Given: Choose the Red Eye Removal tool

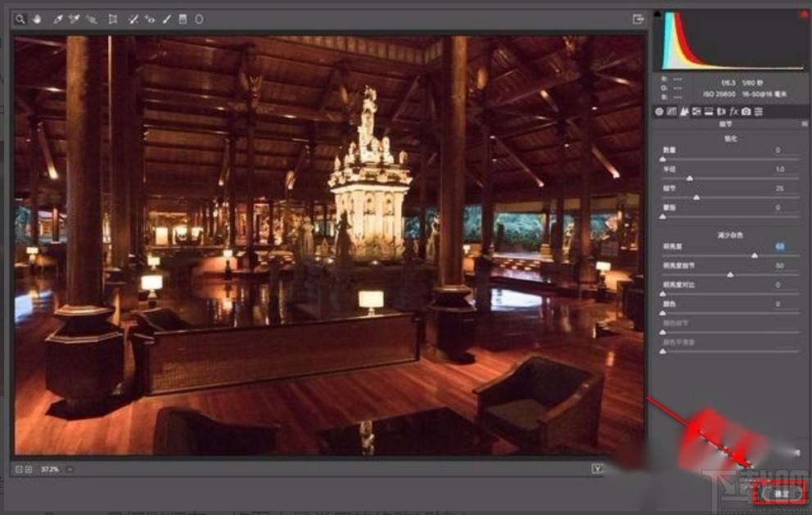Looking at the screenshot, I should tap(150, 18).
